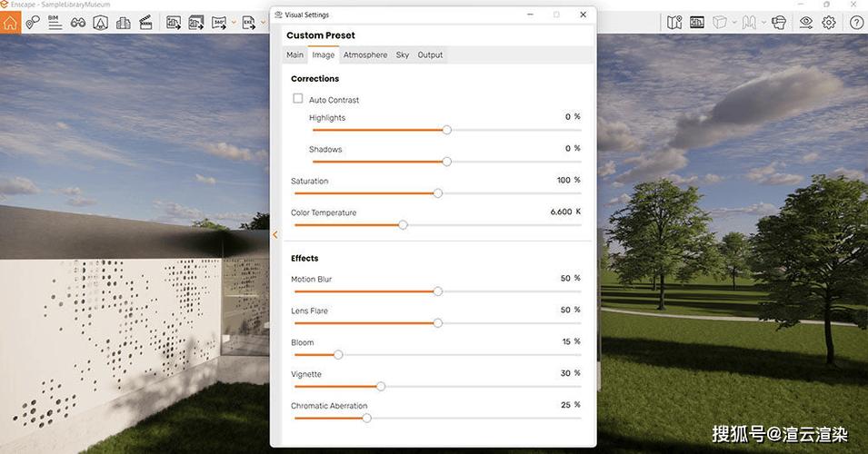The height and width of the screenshot is (454, 868).
Task: Click the Lens Flare slider handle
Action: click(x=438, y=323)
